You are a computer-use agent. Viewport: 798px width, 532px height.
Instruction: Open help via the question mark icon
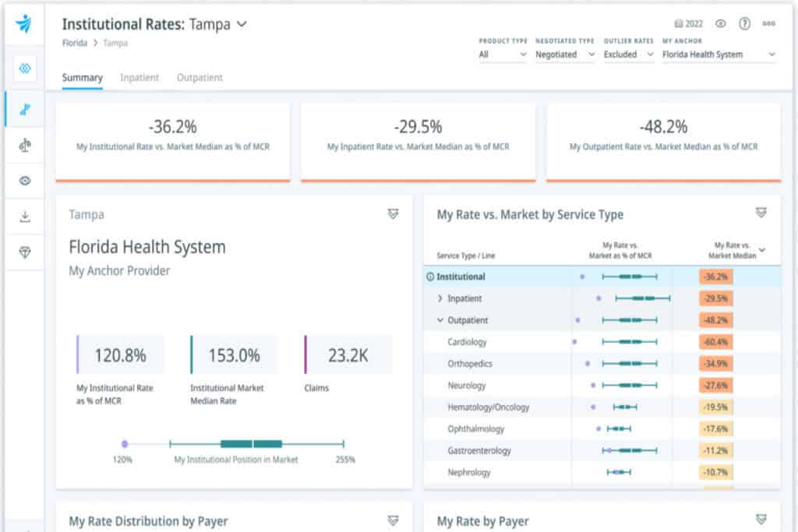[x=744, y=24]
